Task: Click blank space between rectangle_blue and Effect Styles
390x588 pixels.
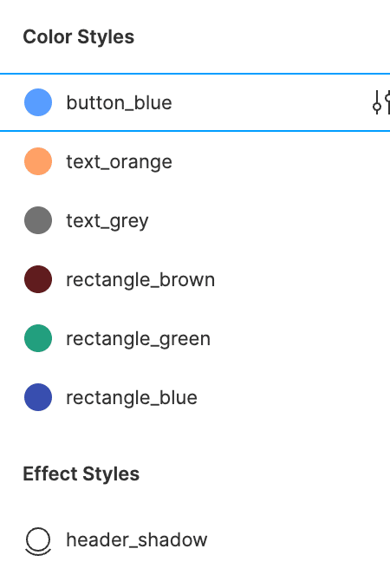Action: tap(195, 437)
